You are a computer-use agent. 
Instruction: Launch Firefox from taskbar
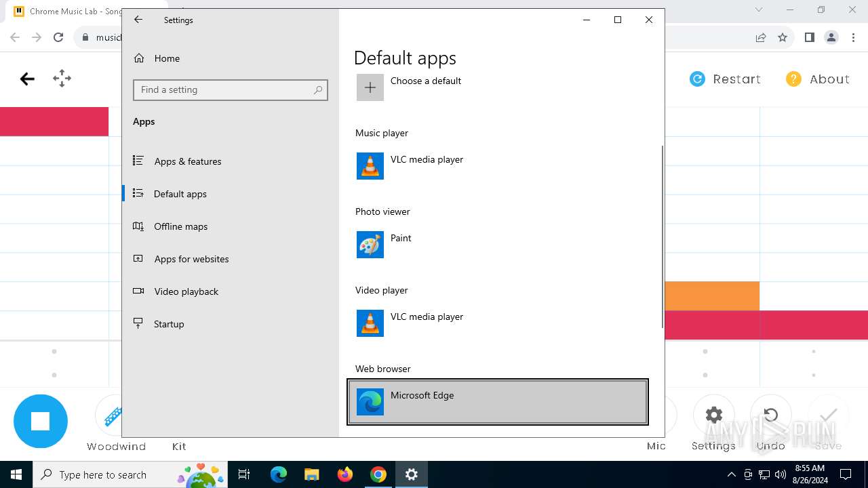345,474
